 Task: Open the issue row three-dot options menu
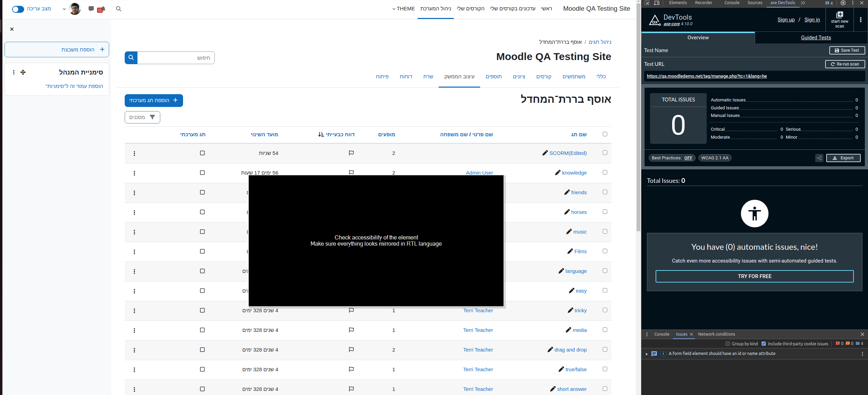click(x=862, y=354)
